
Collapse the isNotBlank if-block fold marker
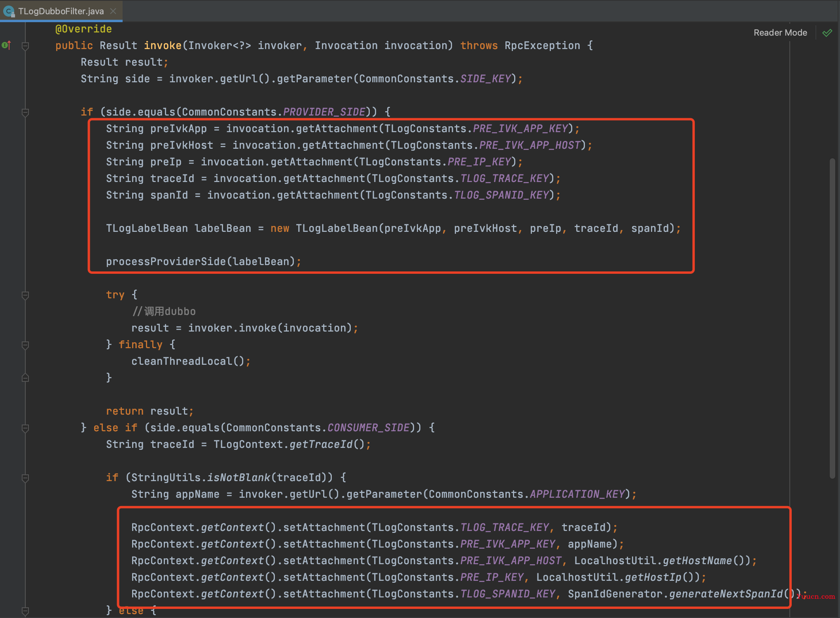point(25,478)
